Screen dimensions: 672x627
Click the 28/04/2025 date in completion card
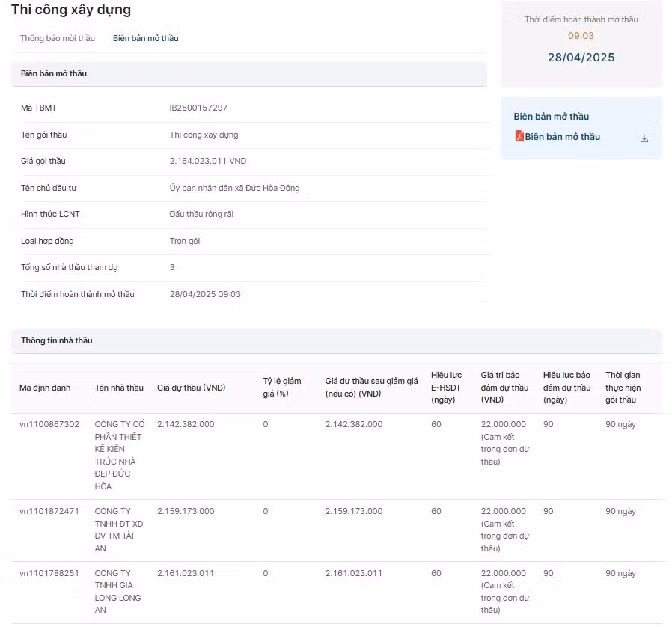tap(581, 58)
